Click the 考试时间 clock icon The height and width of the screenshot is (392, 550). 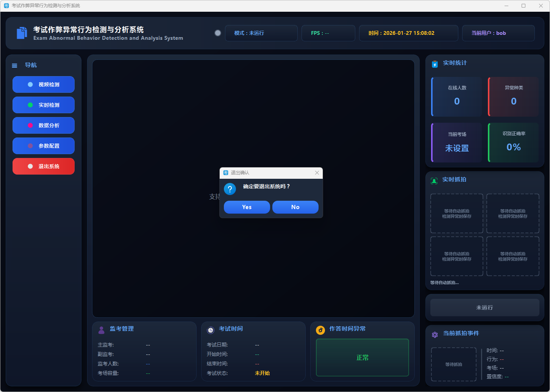tap(211, 330)
